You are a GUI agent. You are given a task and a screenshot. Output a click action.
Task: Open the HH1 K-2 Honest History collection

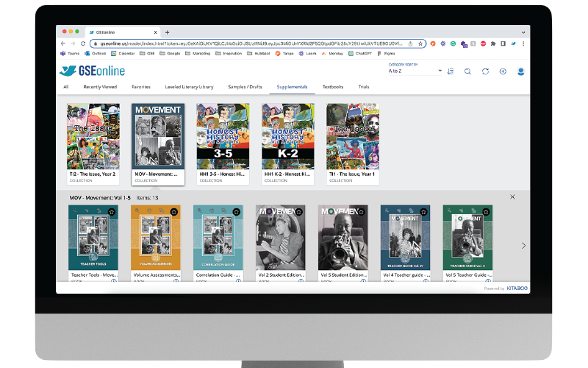(288, 144)
